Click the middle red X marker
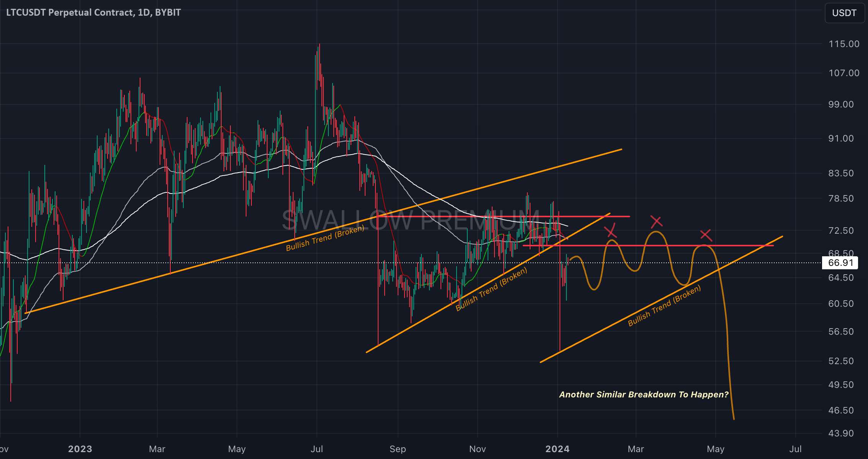Viewport: 868px width, 459px height. pyautogui.click(x=656, y=221)
